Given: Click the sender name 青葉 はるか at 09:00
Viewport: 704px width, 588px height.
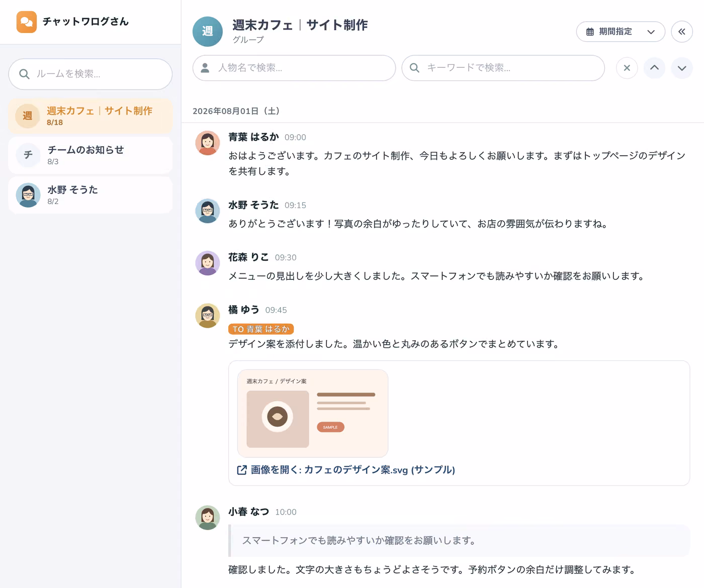Looking at the screenshot, I should tap(253, 137).
